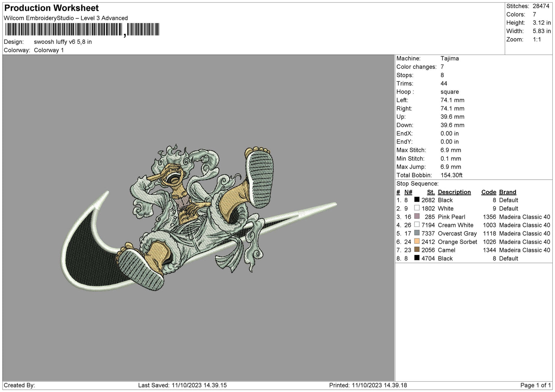555x392 pixels.
Task: Select the White swatch for thread 1802
Action: pos(417,208)
